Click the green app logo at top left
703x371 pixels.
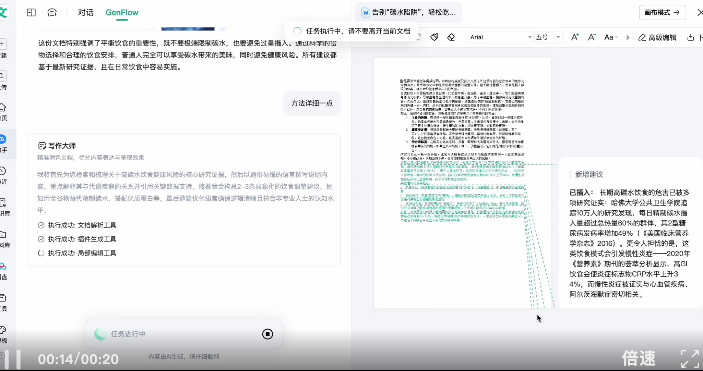[3, 12]
